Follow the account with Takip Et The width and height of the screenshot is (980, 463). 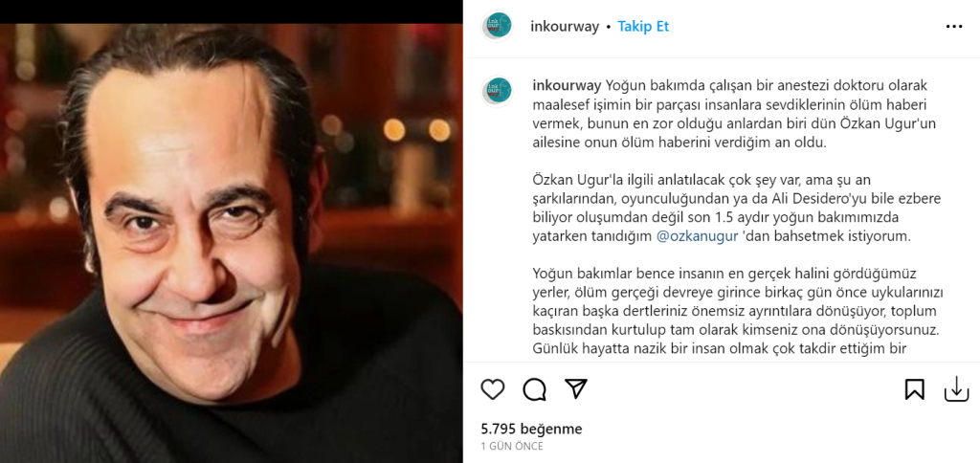click(643, 27)
